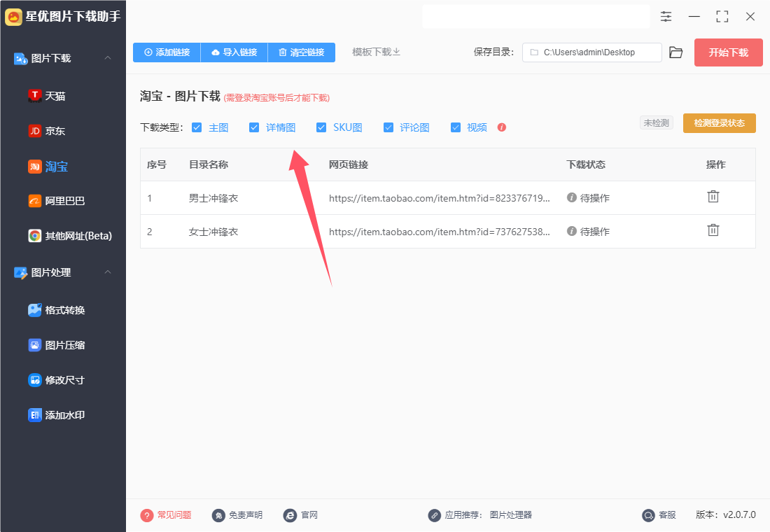Click the 图片压缩 sidebar icon
The image size is (770, 532).
[x=34, y=345]
